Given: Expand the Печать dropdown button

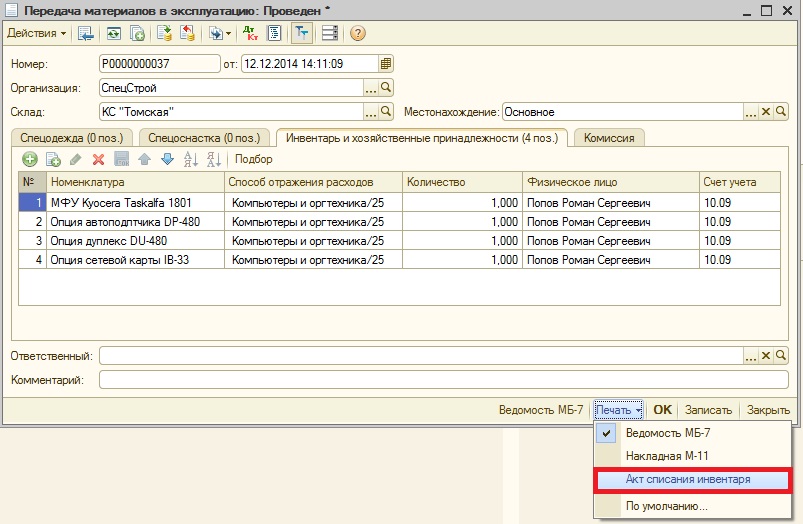Looking at the screenshot, I should tap(619, 410).
